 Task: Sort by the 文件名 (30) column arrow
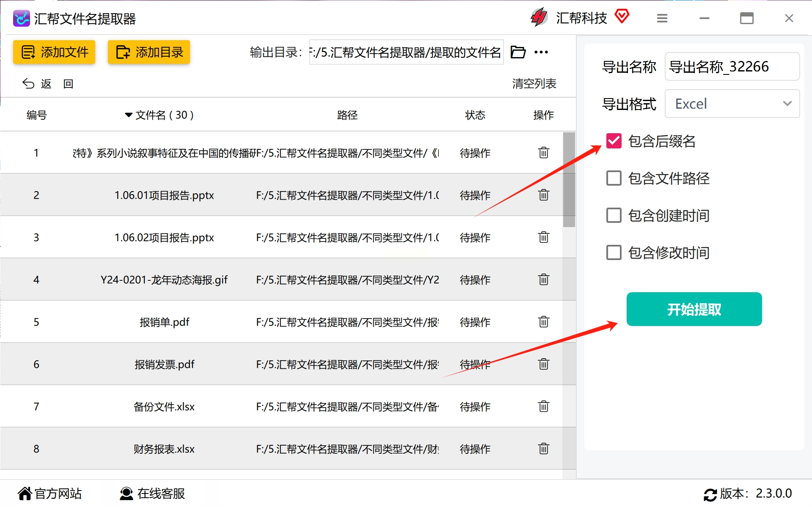tap(129, 115)
